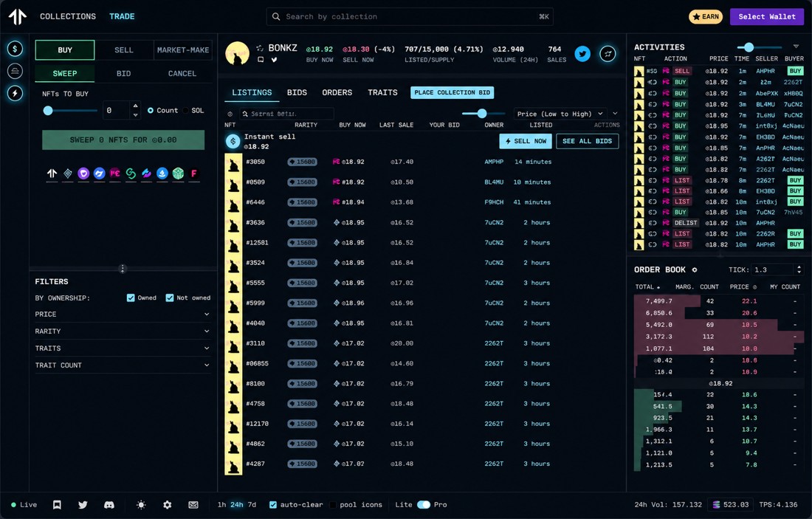Open COLLECTIONS in top navigation
Viewport: 812px width, 519px height.
68,16
